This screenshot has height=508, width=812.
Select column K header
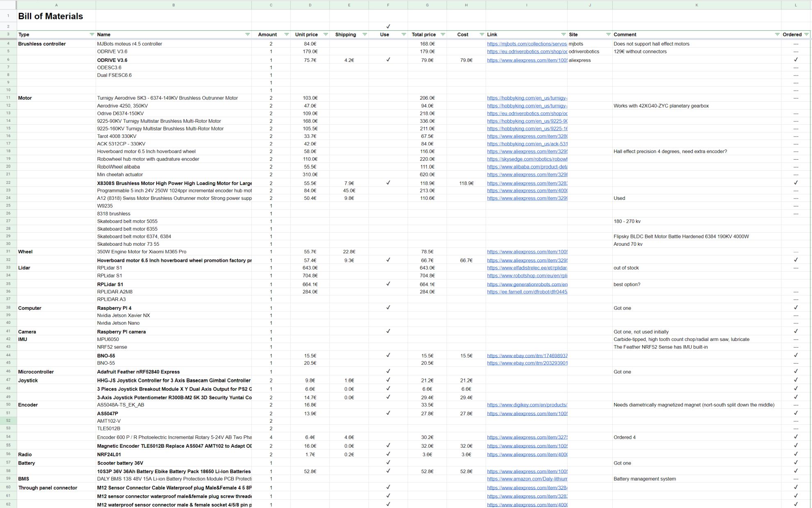click(x=696, y=5)
